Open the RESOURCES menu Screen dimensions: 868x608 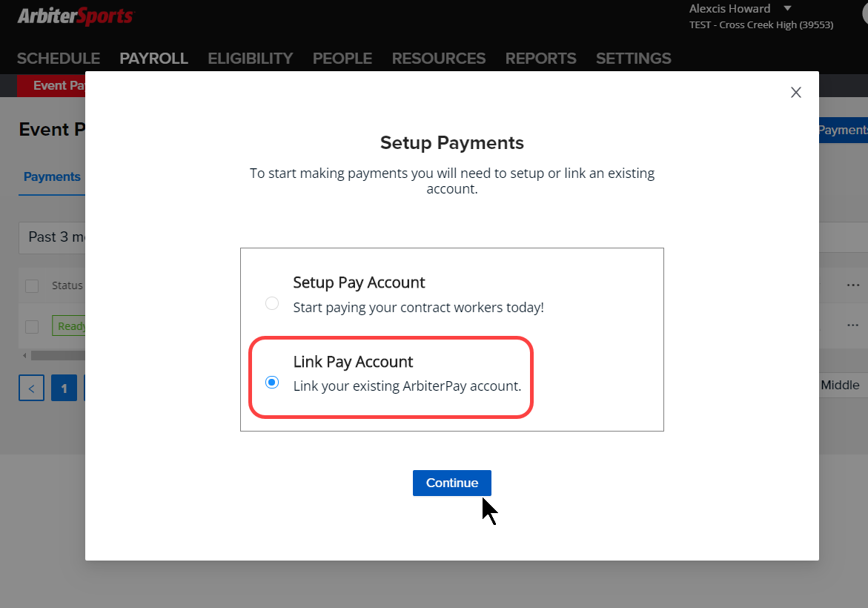tap(438, 59)
